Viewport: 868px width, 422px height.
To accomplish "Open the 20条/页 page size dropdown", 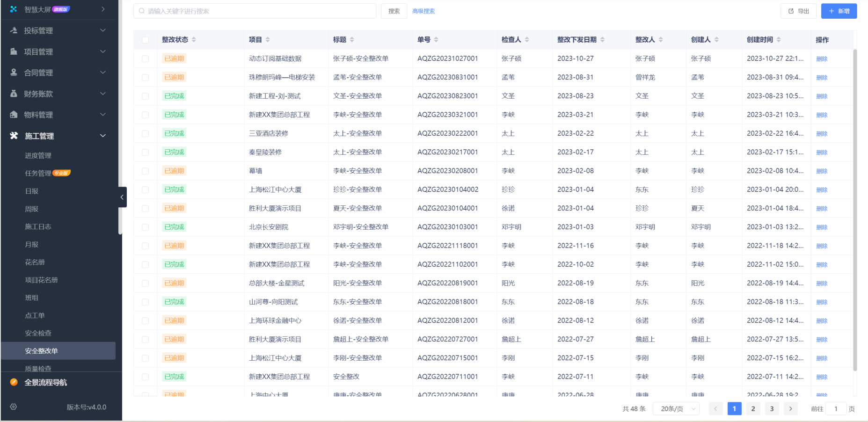I will click(675, 408).
